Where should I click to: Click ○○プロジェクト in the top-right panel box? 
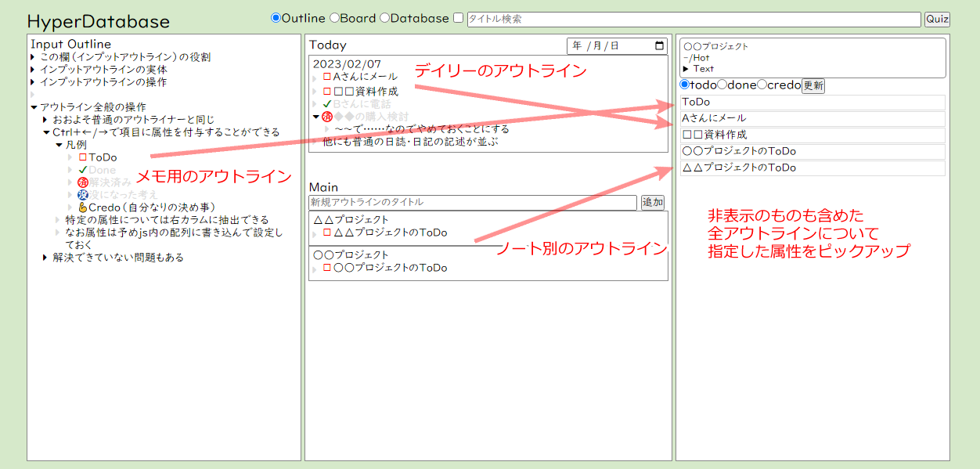715,46
